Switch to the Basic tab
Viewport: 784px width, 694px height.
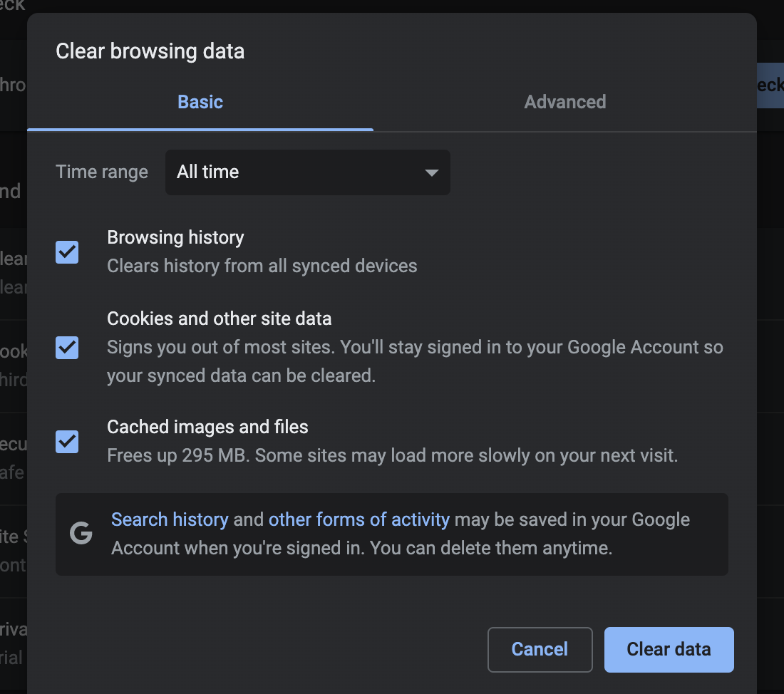pos(200,102)
